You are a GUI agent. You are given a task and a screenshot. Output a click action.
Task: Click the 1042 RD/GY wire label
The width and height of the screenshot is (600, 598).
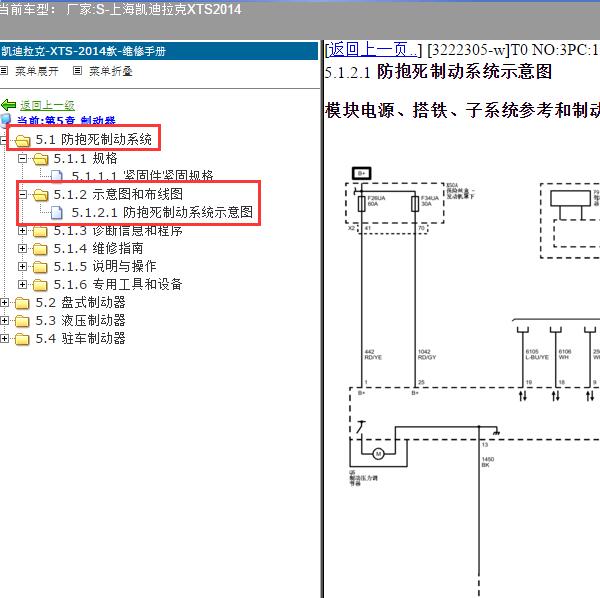tap(427, 355)
